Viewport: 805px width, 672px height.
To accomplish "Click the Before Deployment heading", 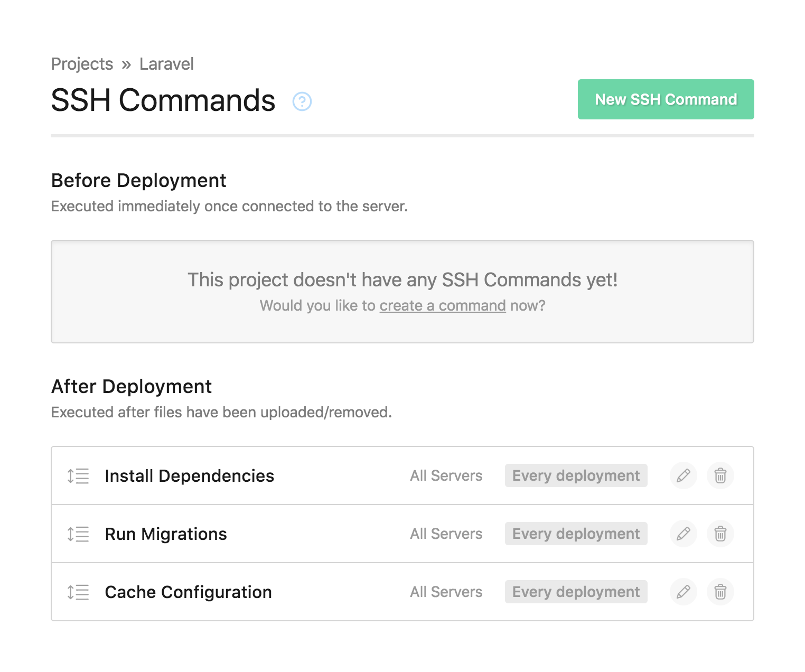I will tap(139, 181).
